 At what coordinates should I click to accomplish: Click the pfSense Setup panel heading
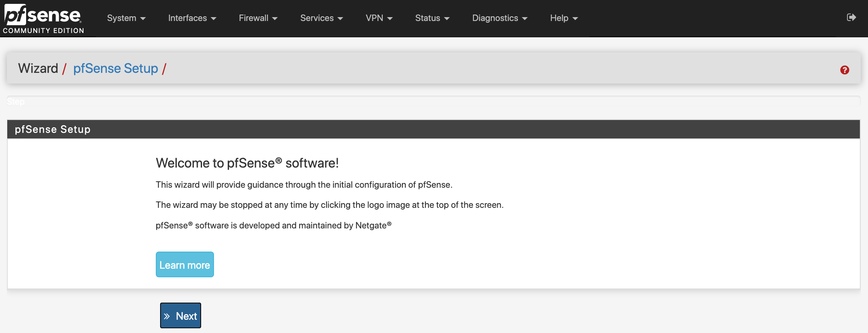point(434,129)
